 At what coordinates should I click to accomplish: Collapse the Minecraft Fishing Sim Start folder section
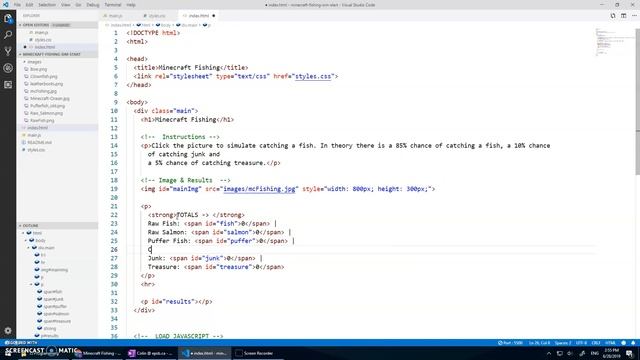[x=57, y=54]
